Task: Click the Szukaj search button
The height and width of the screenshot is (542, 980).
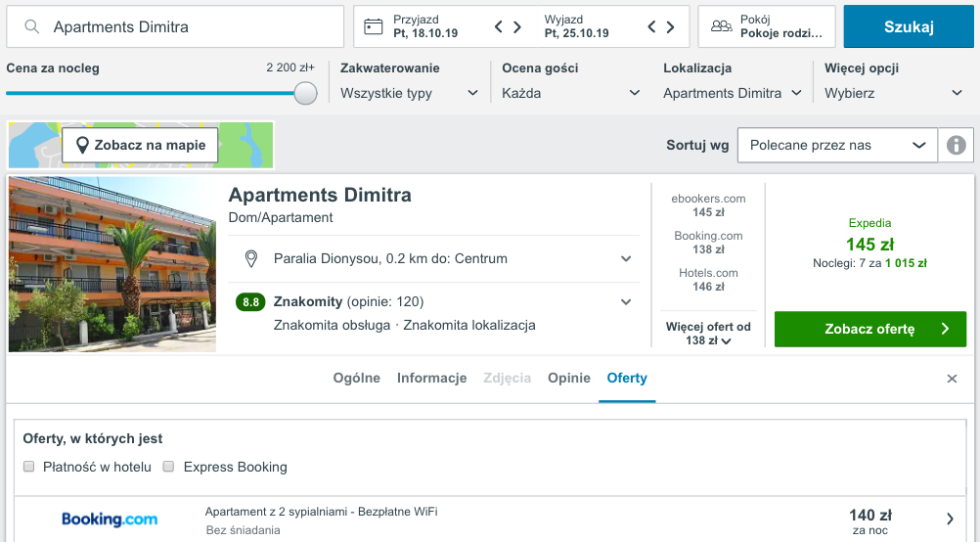Action: click(909, 26)
